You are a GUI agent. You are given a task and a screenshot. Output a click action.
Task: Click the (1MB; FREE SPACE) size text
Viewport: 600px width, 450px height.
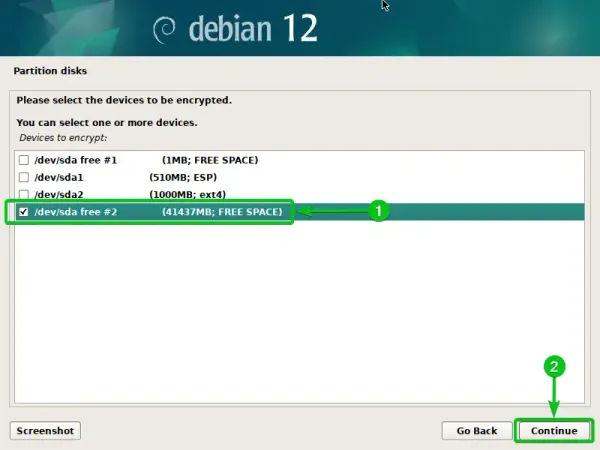[210, 160]
